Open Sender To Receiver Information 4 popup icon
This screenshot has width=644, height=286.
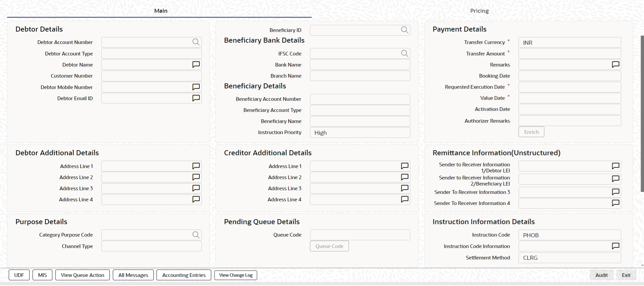(615, 203)
